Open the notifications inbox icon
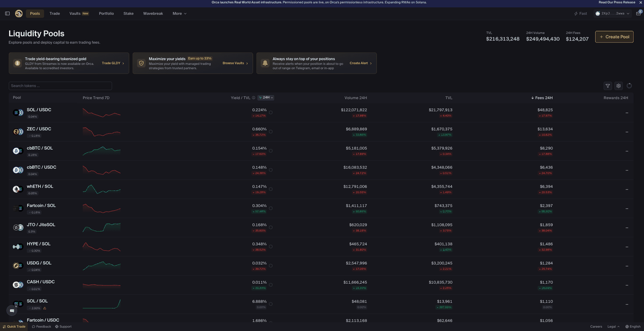This screenshot has width=644, height=331. click(x=638, y=13)
